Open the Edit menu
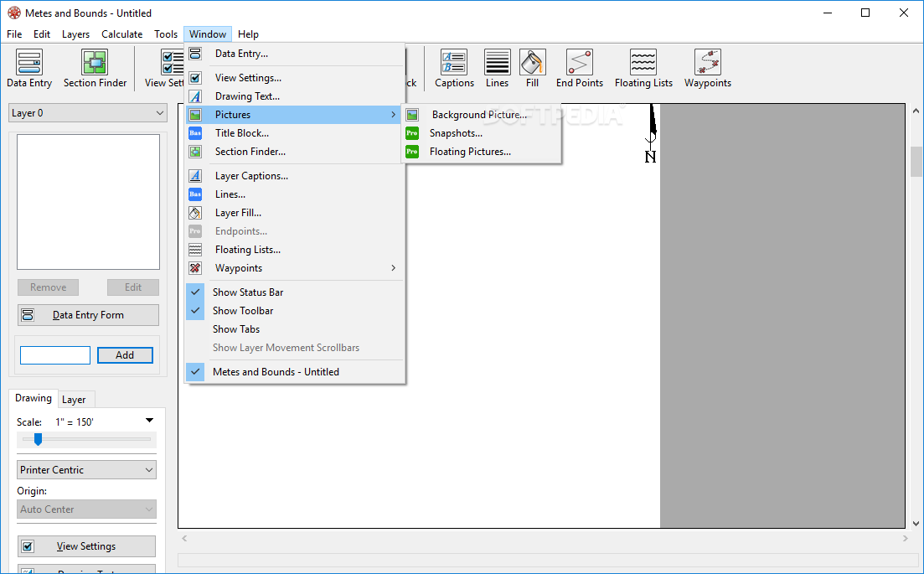The image size is (924, 574). pyautogui.click(x=42, y=34)
